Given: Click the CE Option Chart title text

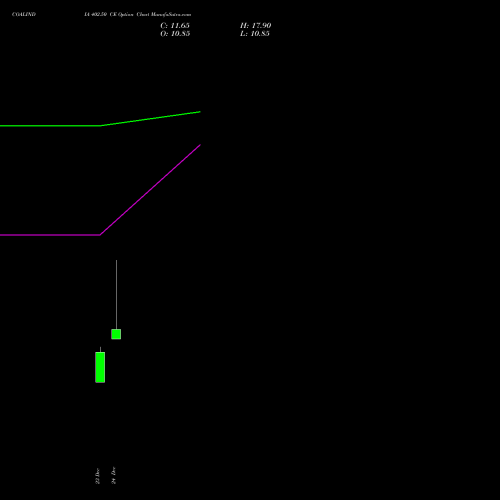Looking at the screenshot, I should pos(138,14).
